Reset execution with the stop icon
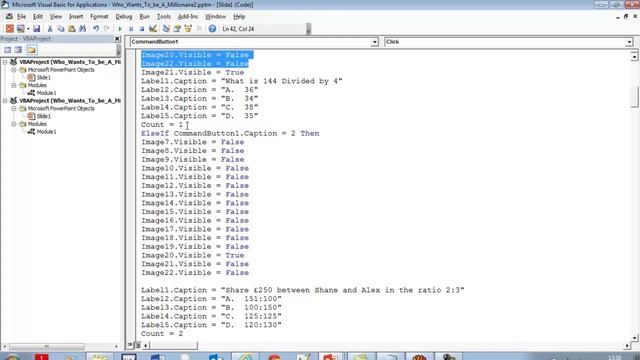 point(142,29)
